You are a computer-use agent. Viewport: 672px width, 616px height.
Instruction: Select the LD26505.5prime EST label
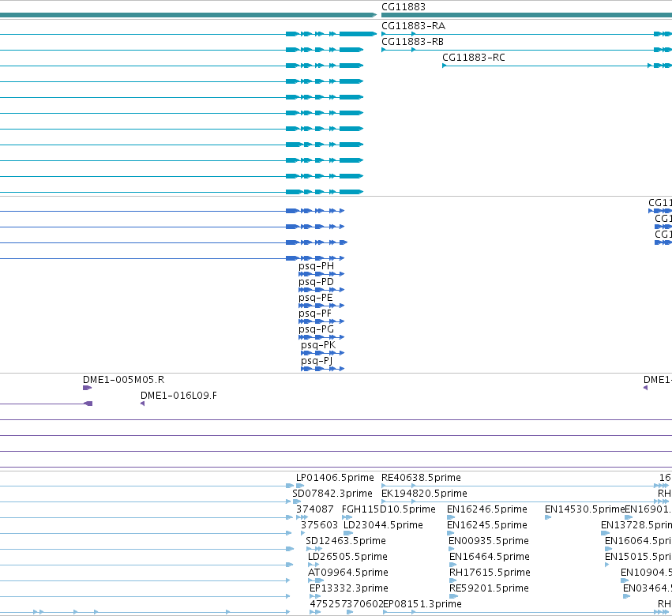coord(347,557)
